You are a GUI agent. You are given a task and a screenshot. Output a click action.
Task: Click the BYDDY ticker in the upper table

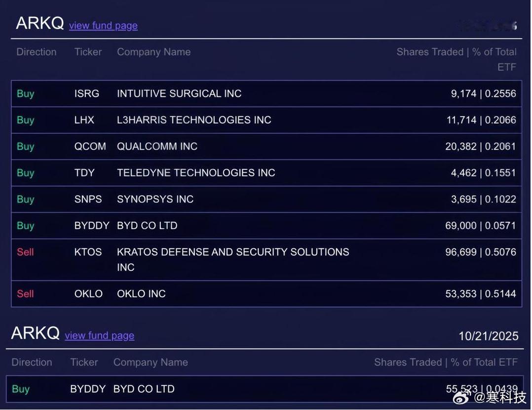92,226
